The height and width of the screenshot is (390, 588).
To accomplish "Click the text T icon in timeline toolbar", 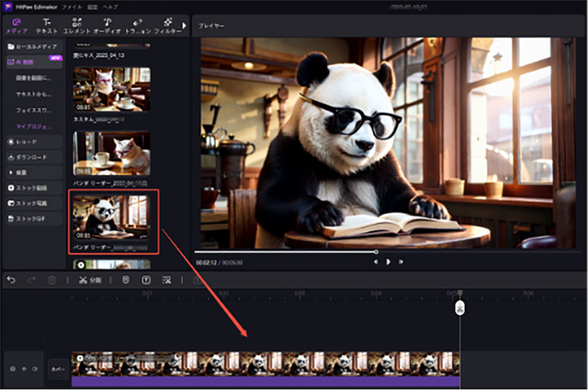I will coord(146,279).
